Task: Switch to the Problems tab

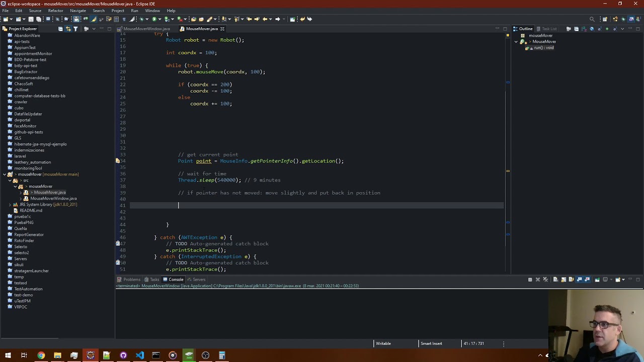Action: (x=129, y=280)
